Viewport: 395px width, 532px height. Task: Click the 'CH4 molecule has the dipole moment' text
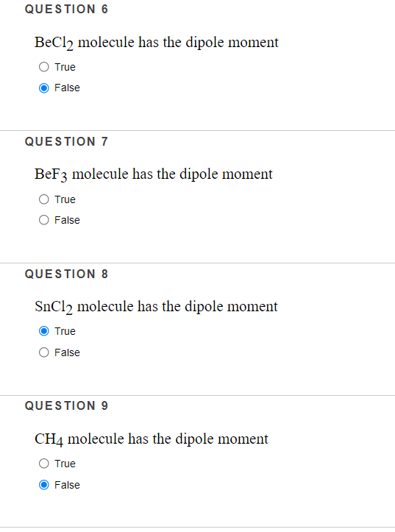[x=152, y=439]
